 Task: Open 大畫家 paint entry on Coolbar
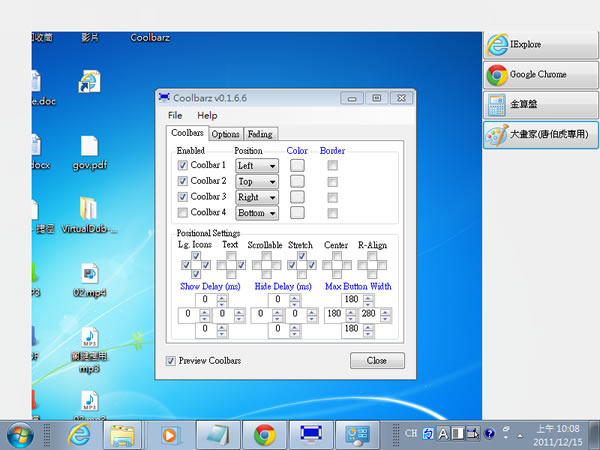click(x=541, y=135)
